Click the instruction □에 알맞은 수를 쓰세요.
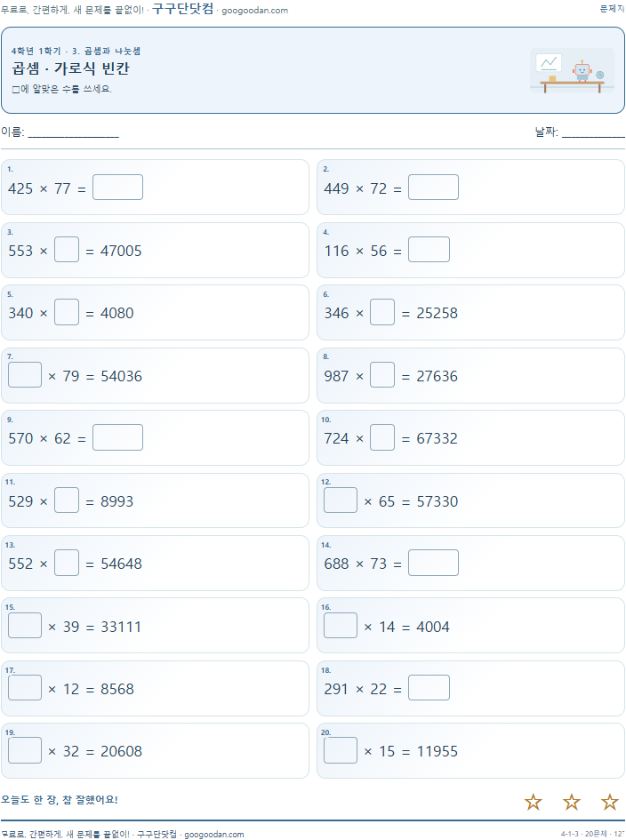The width and height of the screenshot is (626, 840). (61, 89)
